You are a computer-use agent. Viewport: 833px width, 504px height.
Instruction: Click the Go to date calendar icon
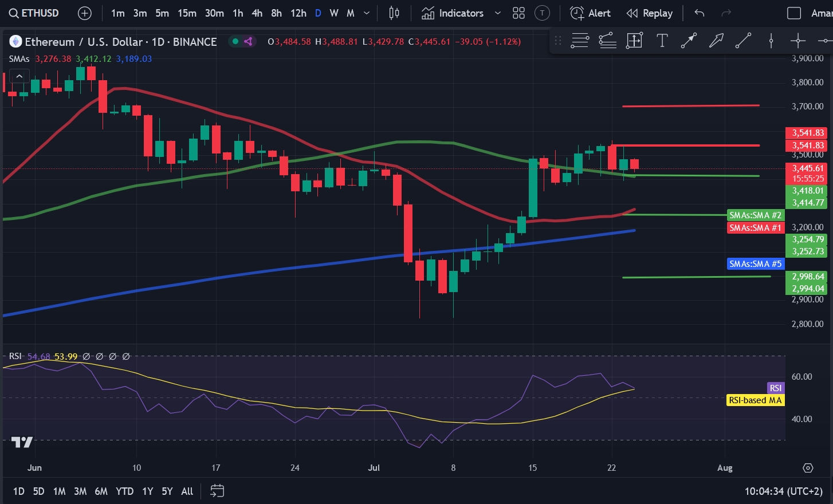tap(217, 491)
